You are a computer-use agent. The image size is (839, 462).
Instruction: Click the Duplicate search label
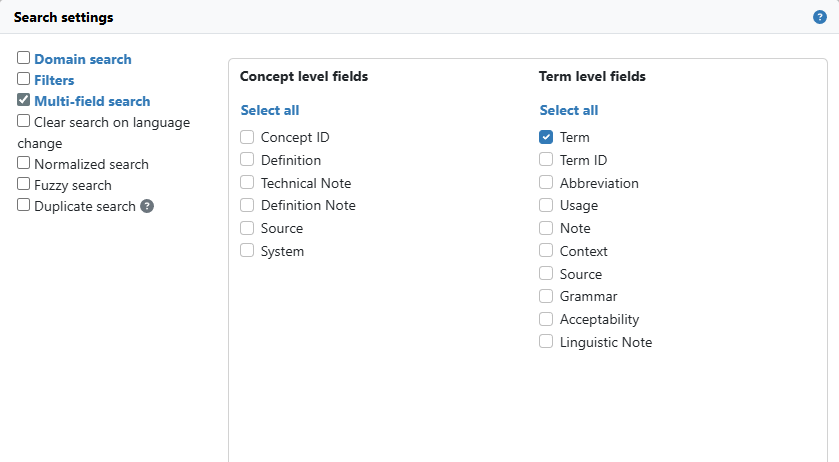click(x=85, y=207)
